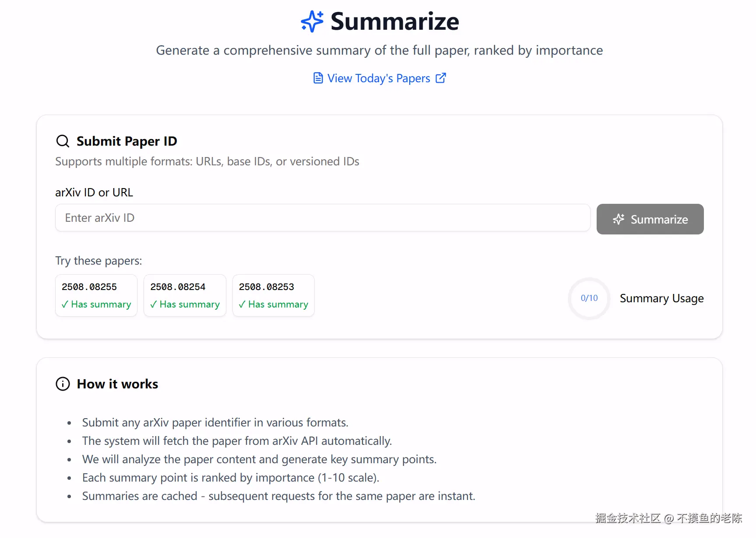The image size is (756, 538).
Task: Click the 0/10 usage progress ring
Action: pyautogui.click(x=589, y=298)
